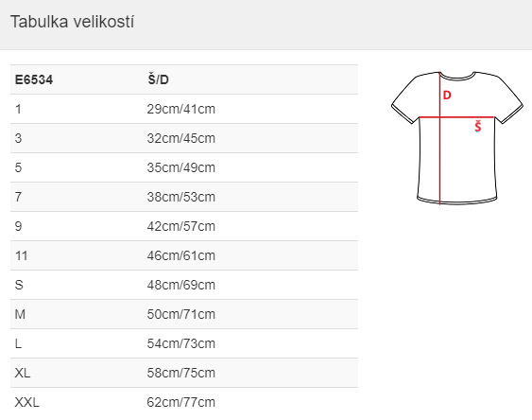Image resolution: width=532 pixels, height=420 pixels.
Task: Click the 58cm/75cm measurement cell
Action: click(181, 373)
